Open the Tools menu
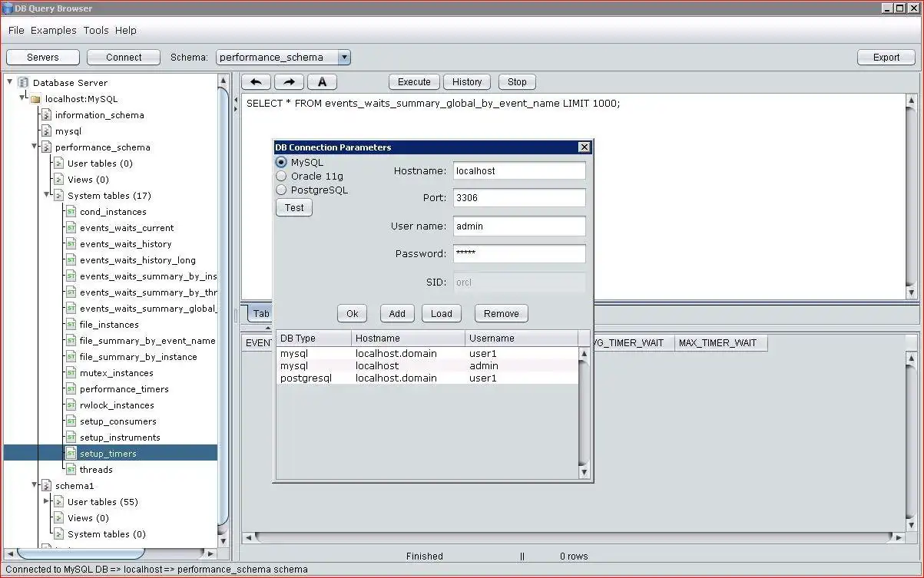The width and height of the screenshot is (924, 578). click(96, 31)
